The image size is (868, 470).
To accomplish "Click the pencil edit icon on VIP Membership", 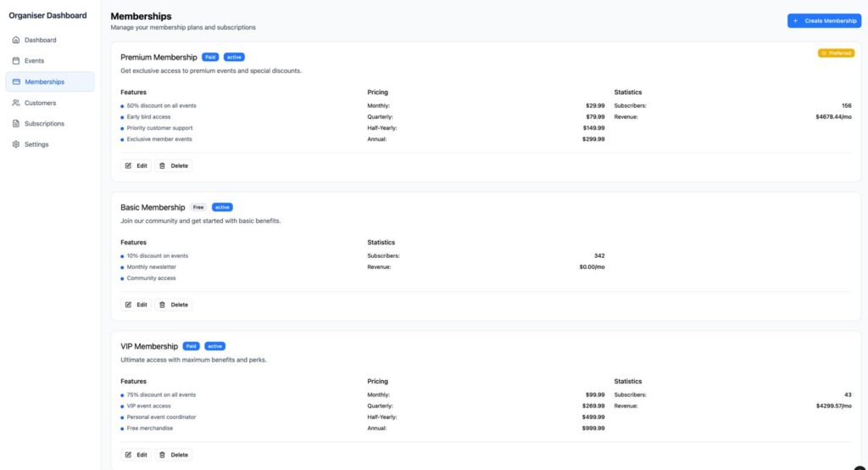I will [x=129, y=455].
